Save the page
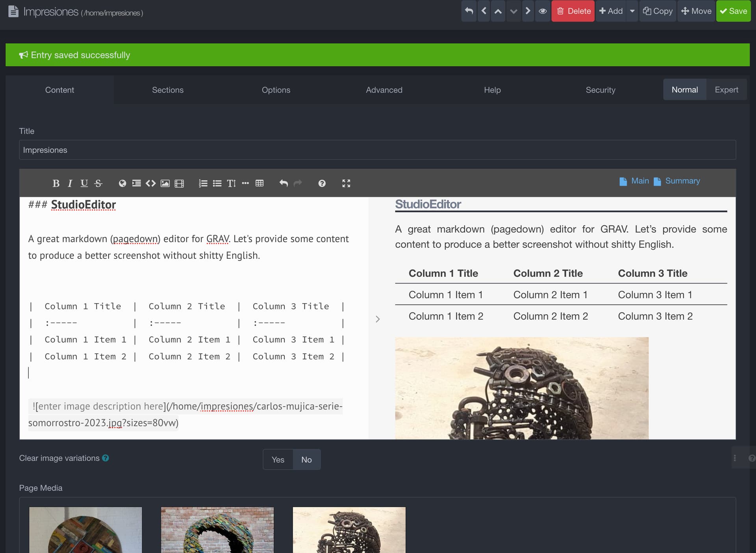Image resolution: width=756 pixels, height=553 pixels. click(x=734, y=11)
